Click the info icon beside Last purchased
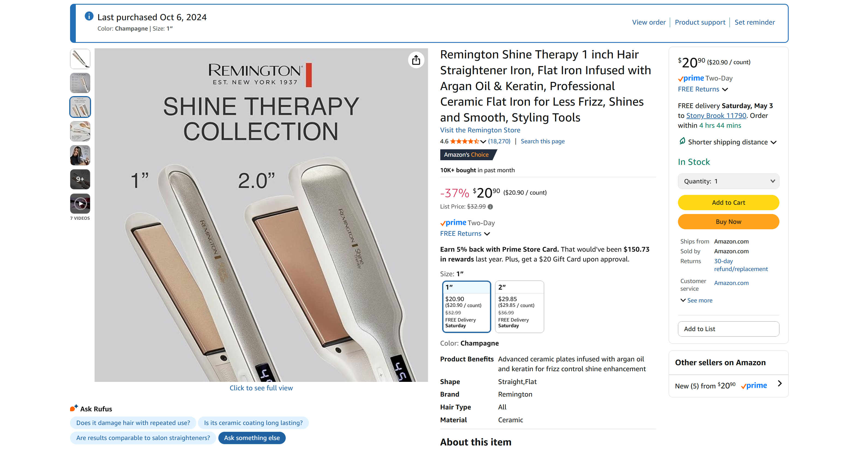Screen dimensions: 868x452 (89, 16)
